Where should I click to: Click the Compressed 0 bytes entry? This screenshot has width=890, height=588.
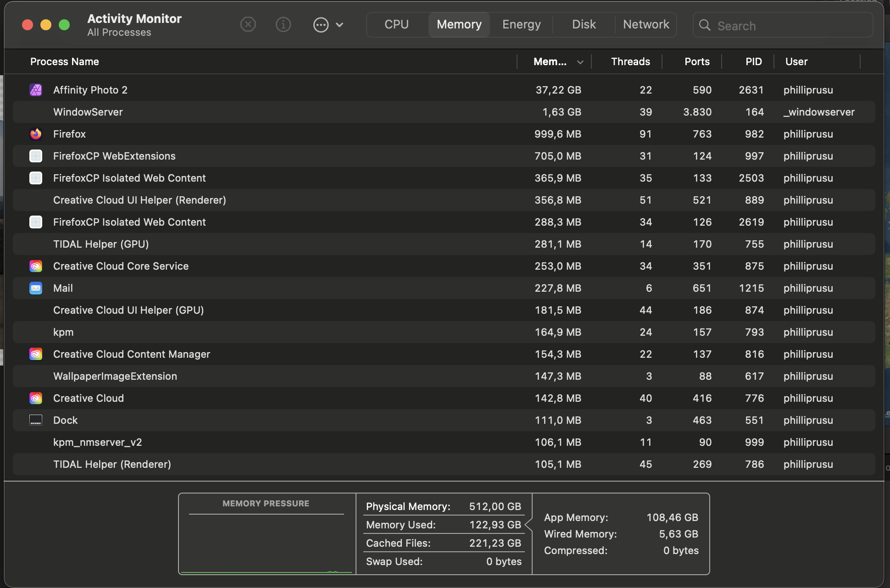pyautogui.click(x=621, y=550)
